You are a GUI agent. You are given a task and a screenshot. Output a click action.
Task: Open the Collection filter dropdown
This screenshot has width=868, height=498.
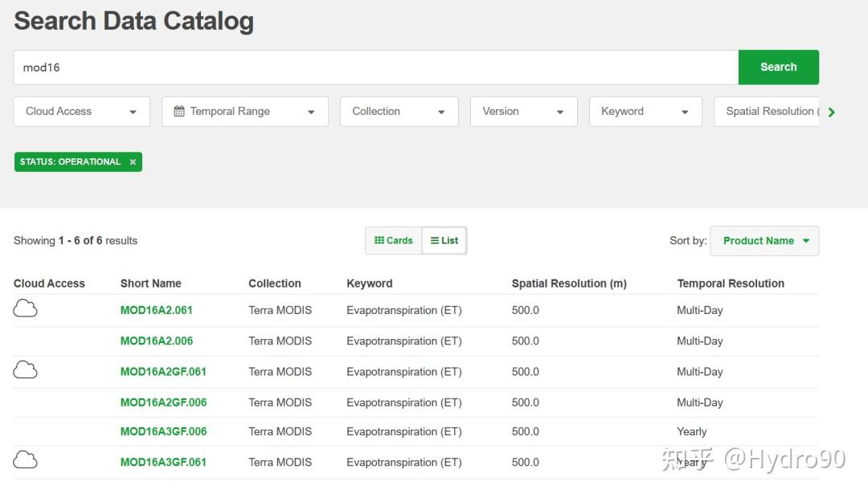[x=399, y=112]
